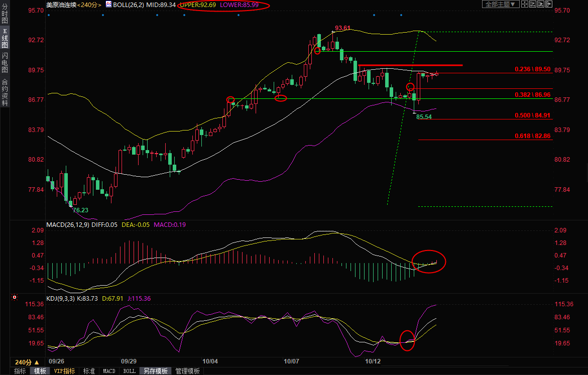588x375 pixels.
Task: Select the 指标 tab at bottom
Action: point(20,371)
